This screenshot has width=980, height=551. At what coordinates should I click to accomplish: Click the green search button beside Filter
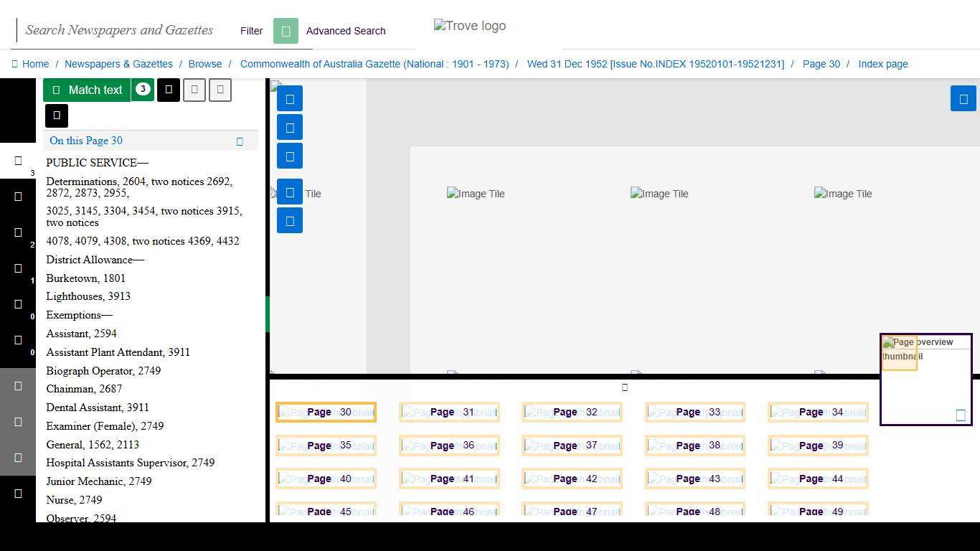pos(286,31)
